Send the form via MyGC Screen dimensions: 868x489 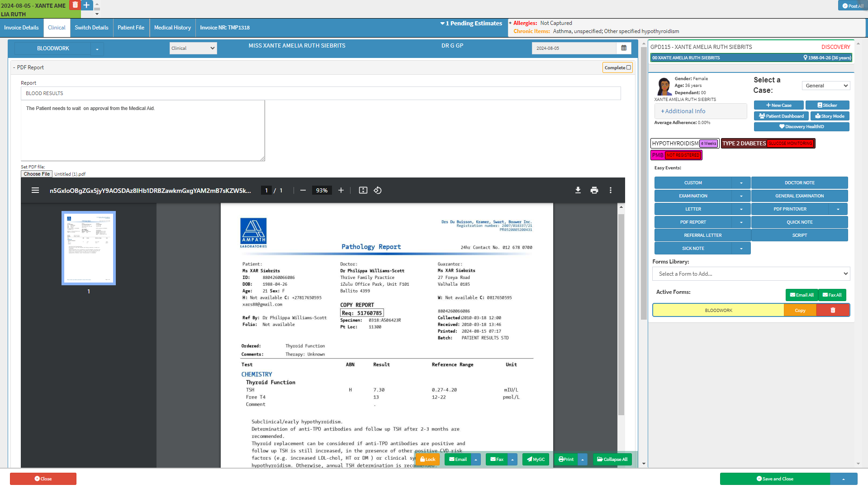click(536, 459)
